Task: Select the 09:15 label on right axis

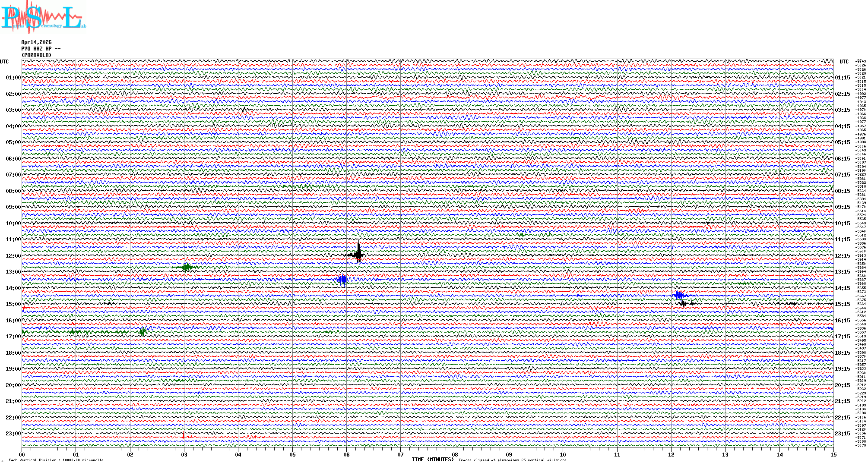Action: 843,207
